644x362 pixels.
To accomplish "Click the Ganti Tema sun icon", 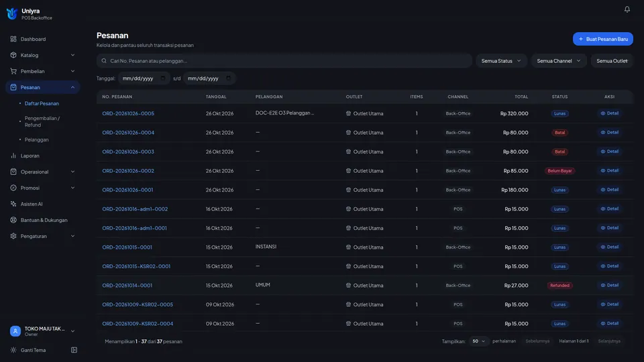I will tap(13, 350).
